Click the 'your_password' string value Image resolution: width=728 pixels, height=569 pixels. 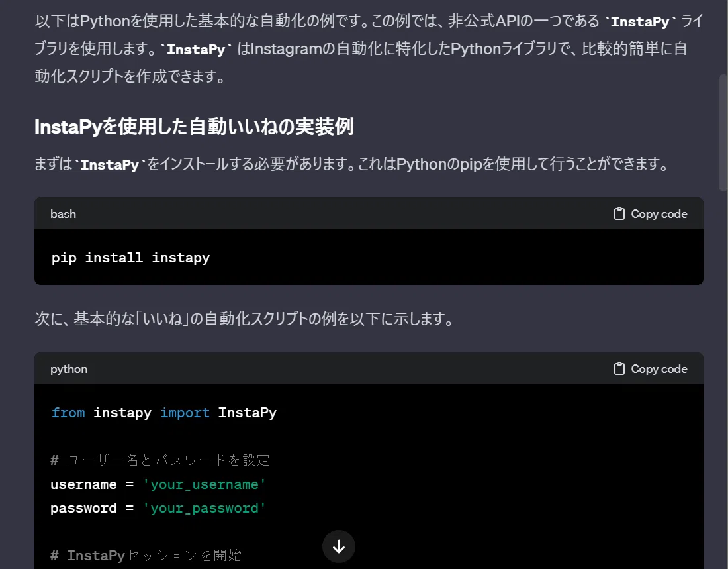point(205,508)
